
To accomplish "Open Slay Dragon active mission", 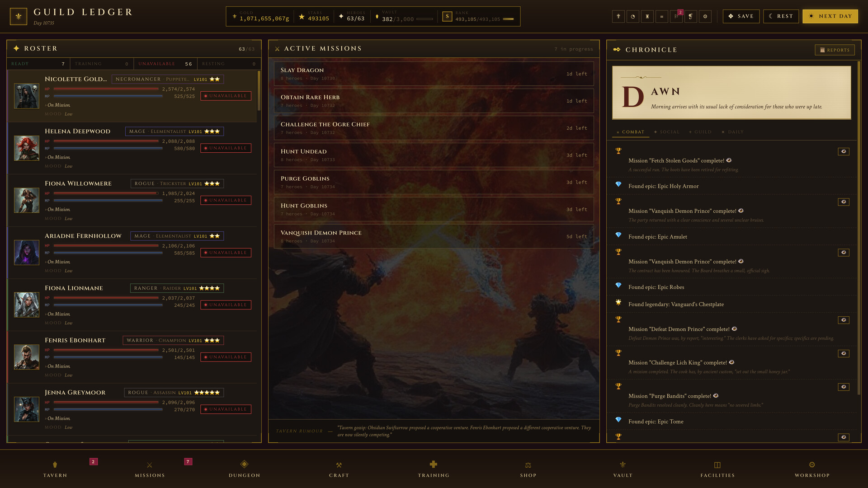I will [x=434, y=74].
